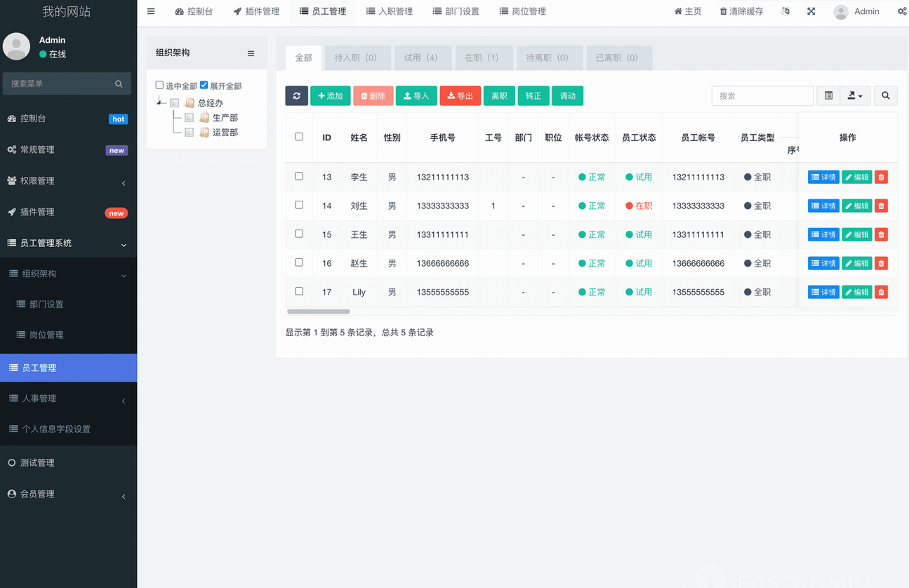Expand the 人事管理 sidebar submenu
909x588 pixels.
pos(68,399)
